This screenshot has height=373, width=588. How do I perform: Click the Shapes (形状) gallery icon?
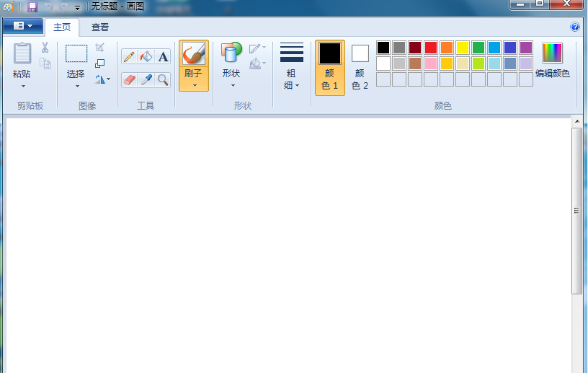pyautogui.click(x=231, y=53)
